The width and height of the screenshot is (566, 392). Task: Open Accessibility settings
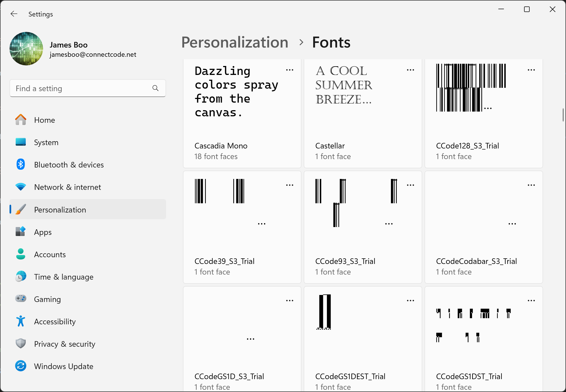[88, 322]
